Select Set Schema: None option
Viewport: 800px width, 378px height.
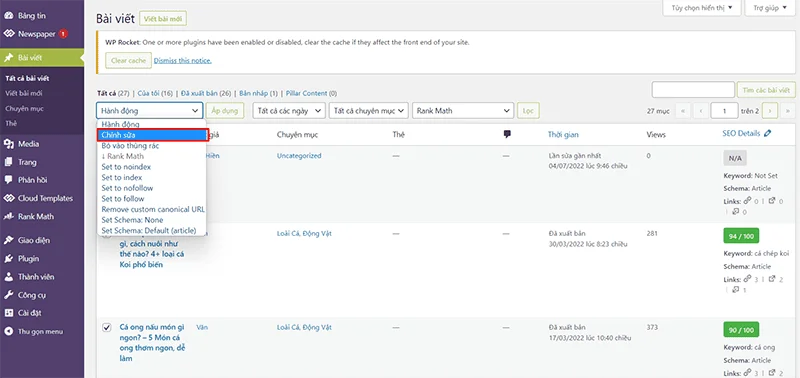(x=152, y=220)
